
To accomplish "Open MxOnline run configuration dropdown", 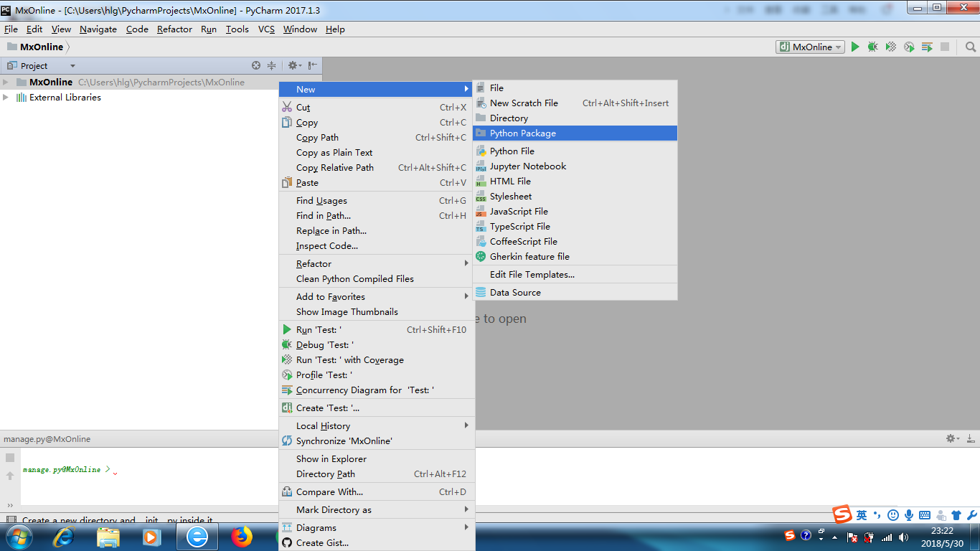I will 811,47.
